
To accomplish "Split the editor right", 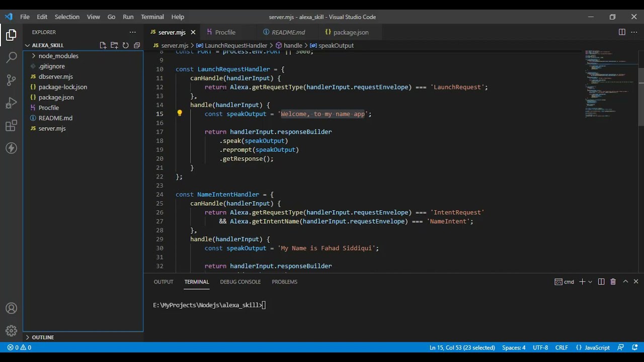I will click(x=622, y=32).
